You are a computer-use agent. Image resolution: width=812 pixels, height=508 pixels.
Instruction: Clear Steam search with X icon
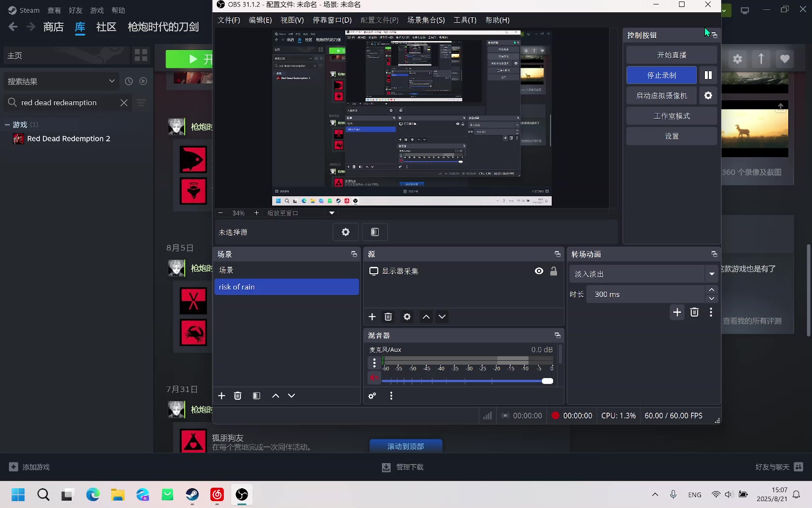click(x=124, y=102)
